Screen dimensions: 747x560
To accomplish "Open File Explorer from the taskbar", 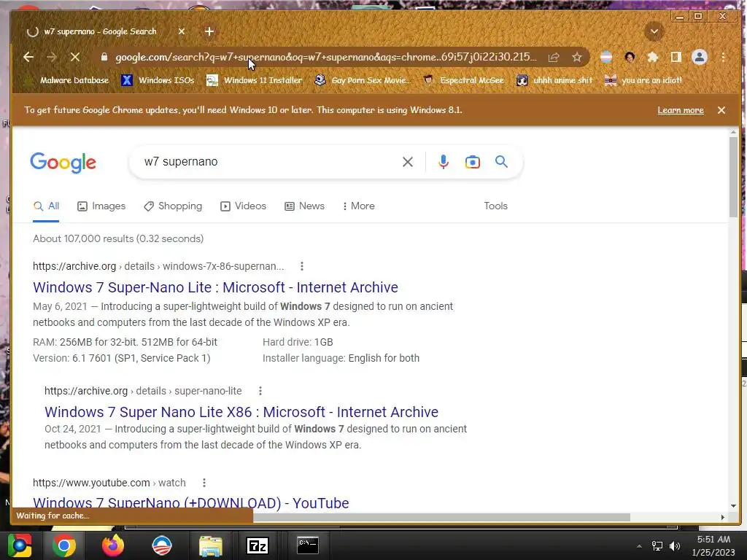I will click(x=210, y=545).
